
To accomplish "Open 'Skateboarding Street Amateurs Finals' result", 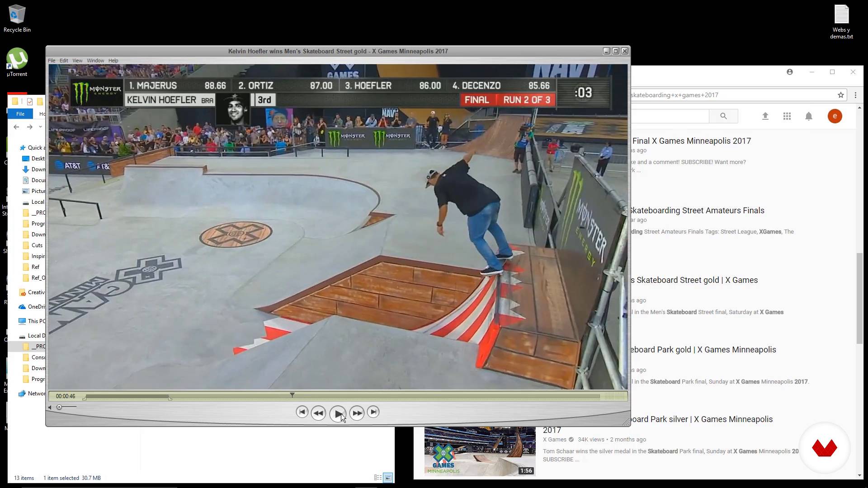I will (697, 211).
